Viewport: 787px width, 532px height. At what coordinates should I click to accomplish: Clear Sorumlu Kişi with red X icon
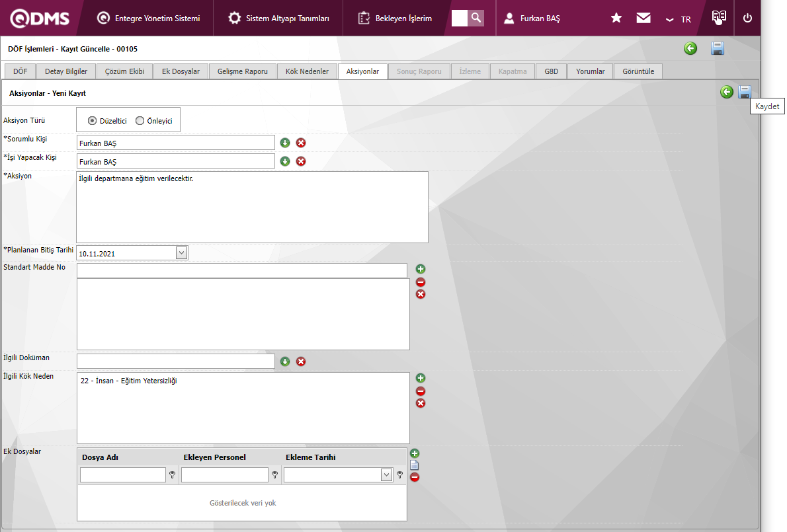(x=301, y=143)
